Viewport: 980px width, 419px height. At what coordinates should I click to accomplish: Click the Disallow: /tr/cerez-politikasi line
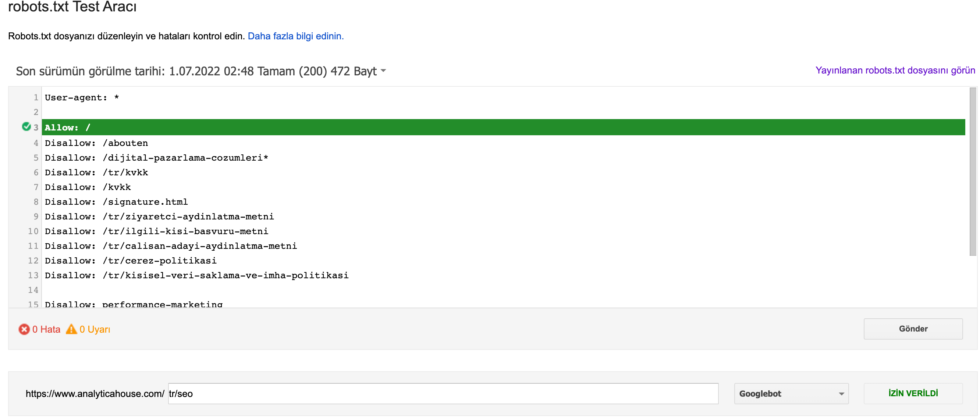pos(131,261)
